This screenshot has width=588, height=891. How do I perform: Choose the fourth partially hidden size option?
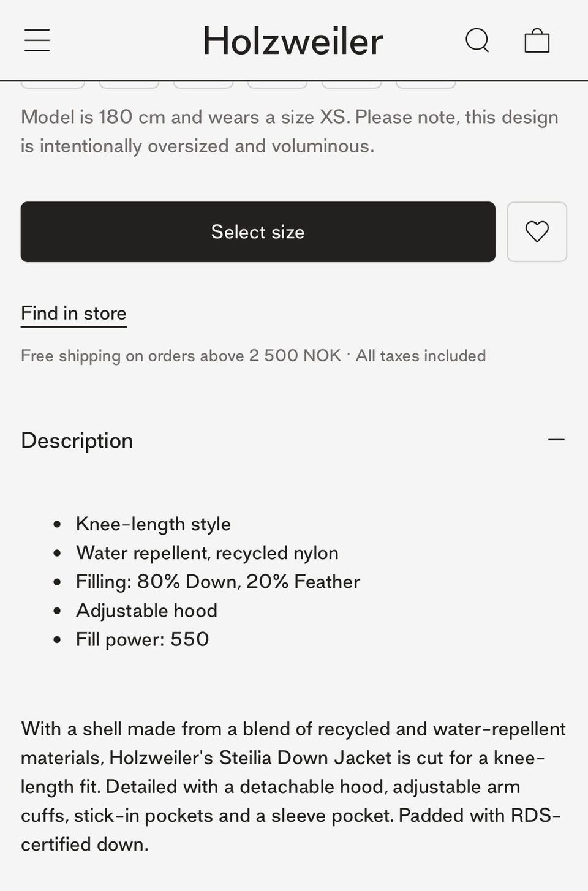277,85
